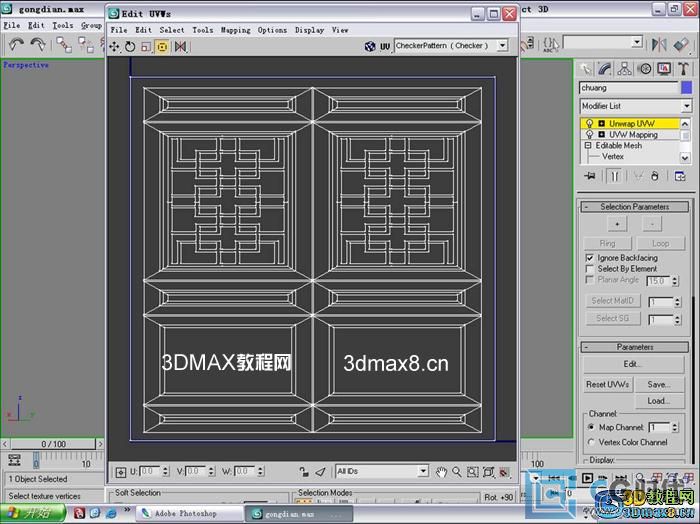700x524 pixels.
Task: Click the Select and Link icon
Action: 64,45
